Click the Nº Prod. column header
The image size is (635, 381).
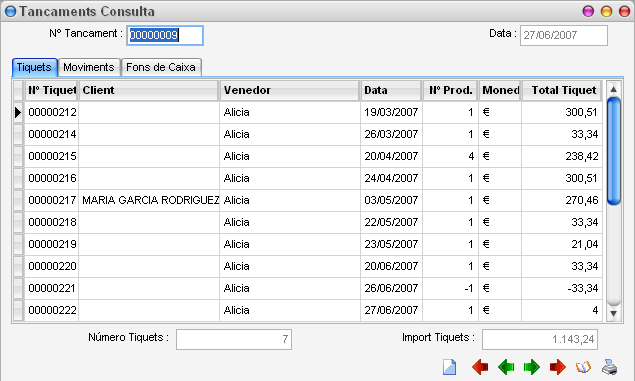pyautogui.click(x=450, y=90)
